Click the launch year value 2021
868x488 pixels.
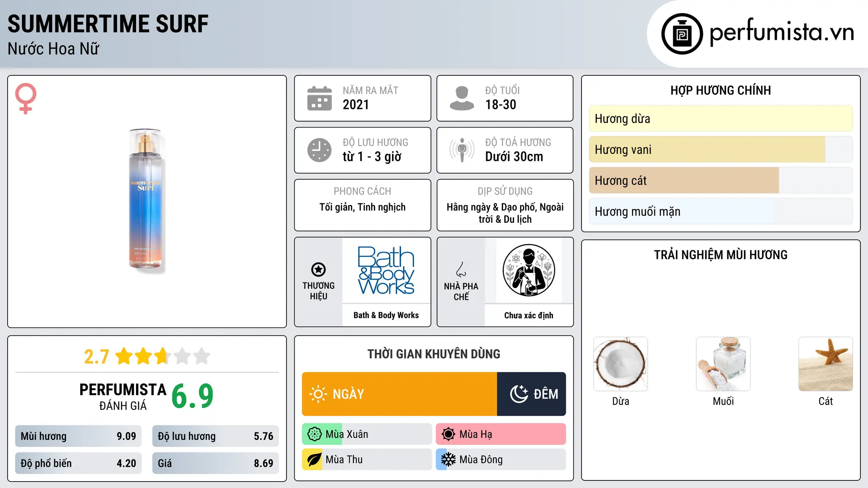tap(356, 105)
